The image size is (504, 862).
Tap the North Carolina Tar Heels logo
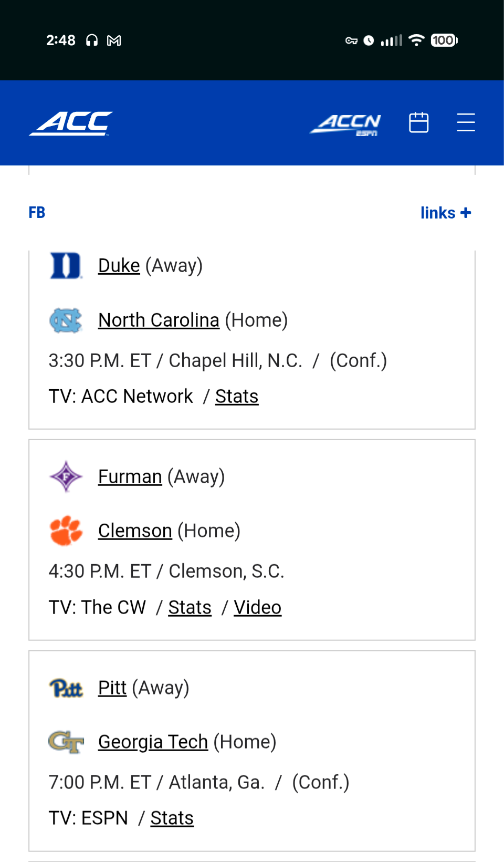point(66,320)
